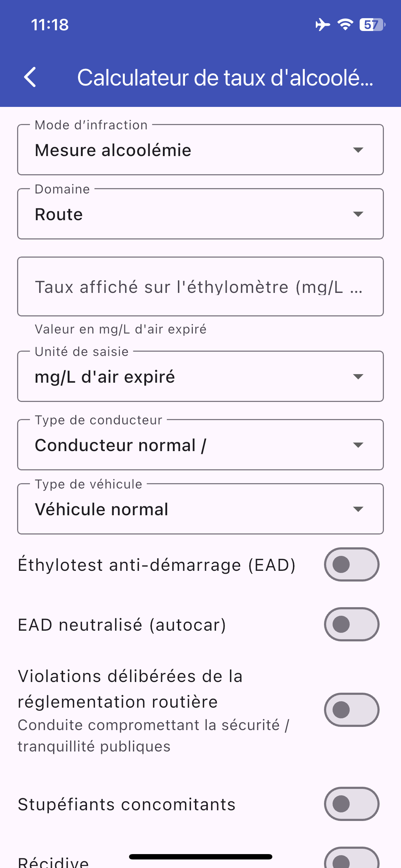Tap the airplane mode status icon
Image resolution: width=401 pixels, height=868 pixels.
(323, 25)
